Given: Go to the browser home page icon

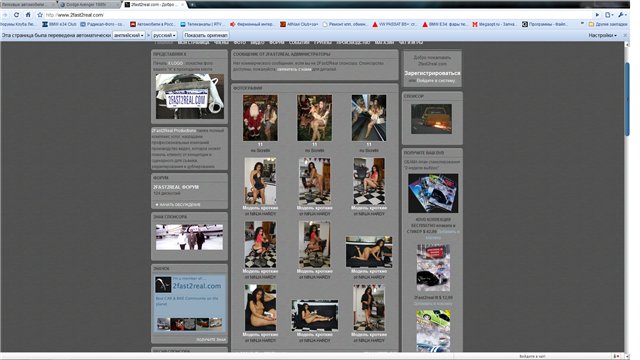Looking at the screenshot, I should (28, 15).
